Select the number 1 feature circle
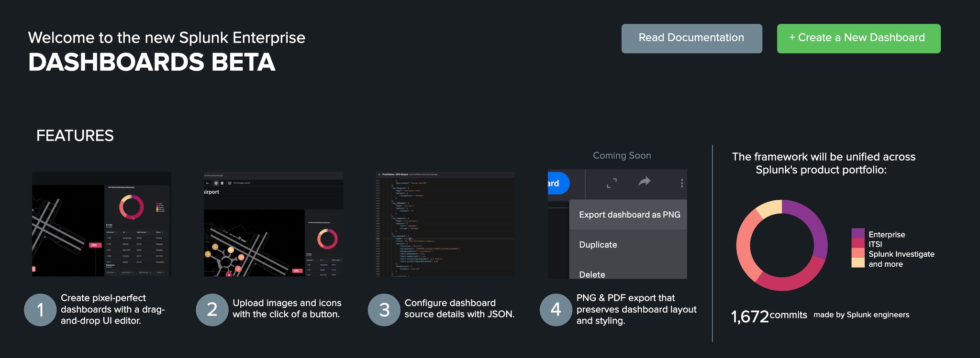The image size is (980, 358). 40,310
